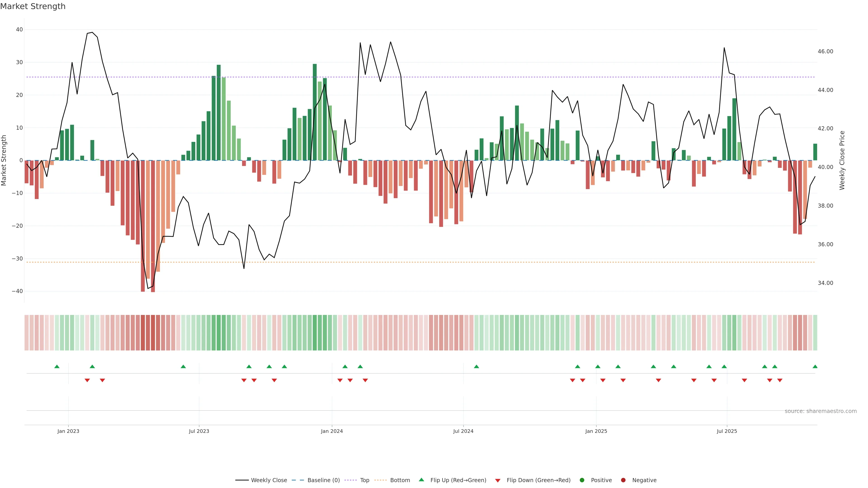Image resolution: width=868 pixels, height=488 pixels.
Task: Click the 'Market Strength' chart title
Action: tap(33, 6)
